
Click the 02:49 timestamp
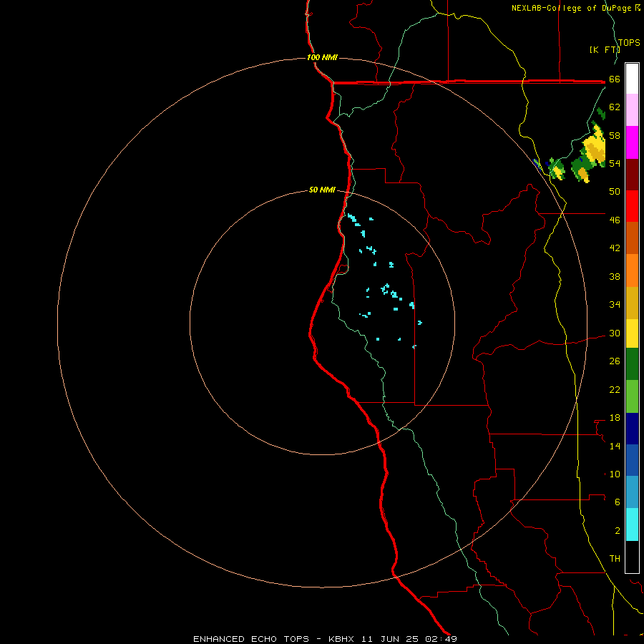[441, 639]
